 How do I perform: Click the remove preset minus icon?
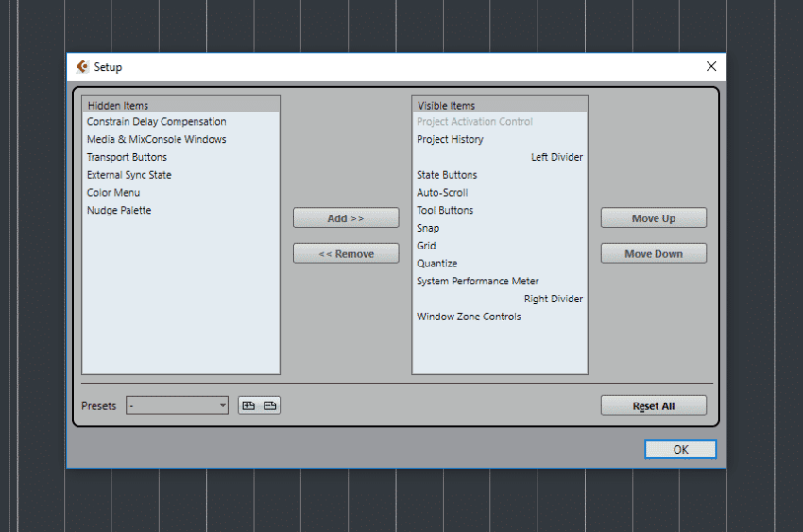[x=270, y=405]
